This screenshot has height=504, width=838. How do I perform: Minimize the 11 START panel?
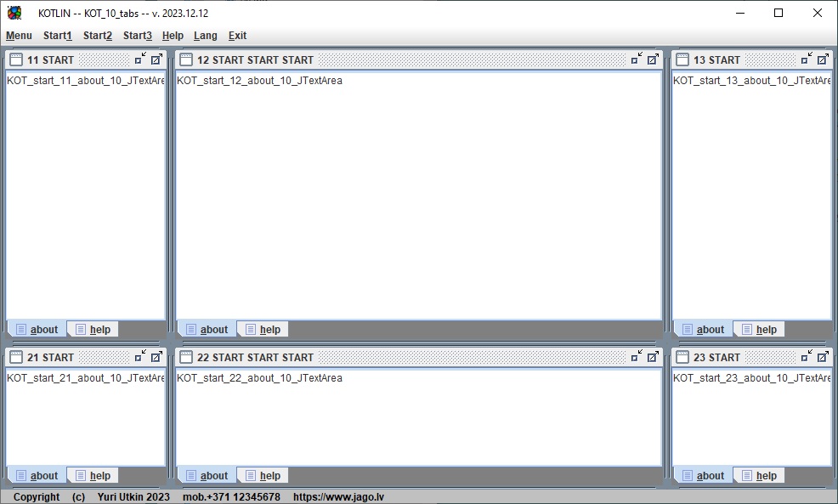click(140, 59)
